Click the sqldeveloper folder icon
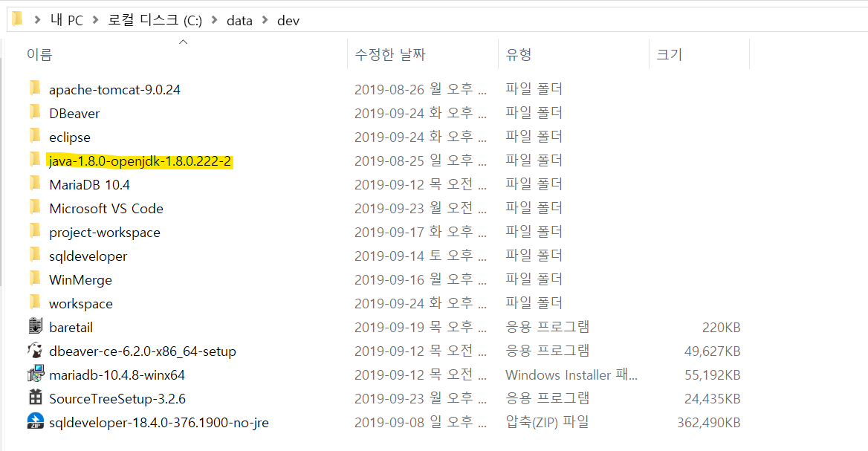This screenshot has height=451, width=868. (35, 255)
